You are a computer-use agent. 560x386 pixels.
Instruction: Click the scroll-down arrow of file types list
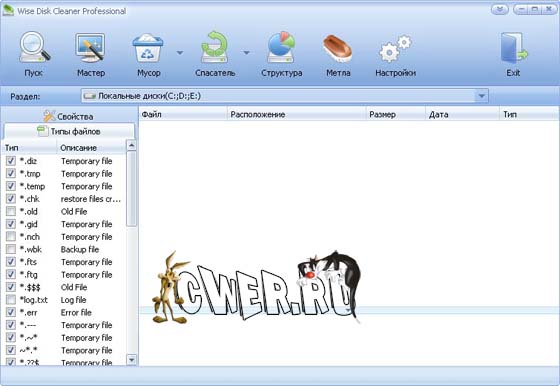[131, 360]
